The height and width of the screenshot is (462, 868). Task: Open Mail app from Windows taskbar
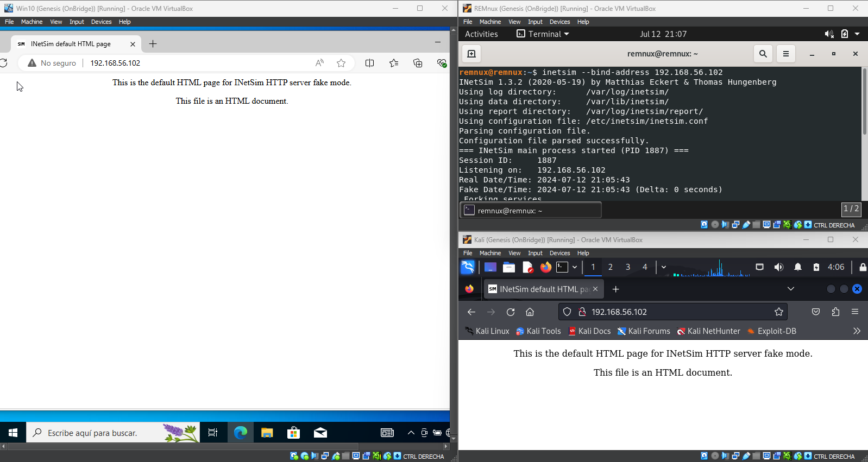[320, 433]
